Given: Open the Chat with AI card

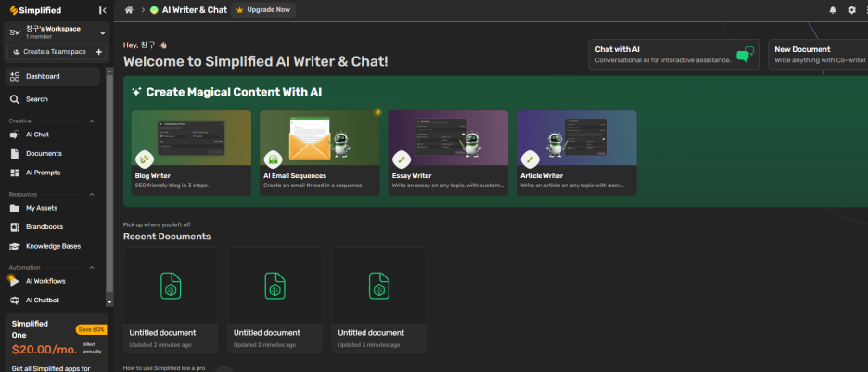Looking at the screenshot, I should (673, 54).
